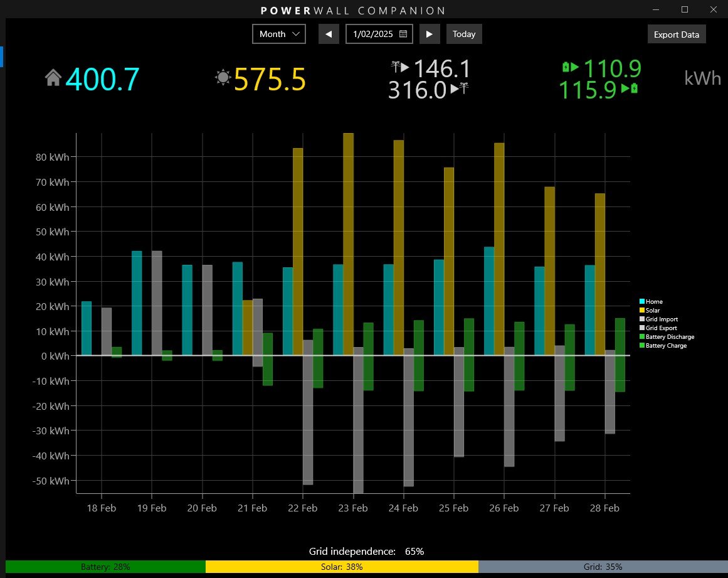Minimize the Powerwall Companion window
728x578 pixels.
point(656,9)
